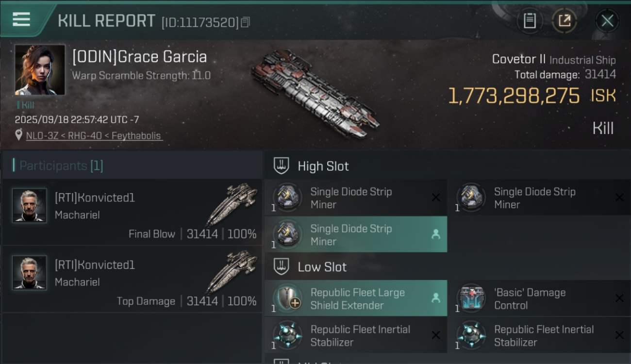Select the highlighted Single Diode Strip Miner
The image size is (631, 364).
355,235
